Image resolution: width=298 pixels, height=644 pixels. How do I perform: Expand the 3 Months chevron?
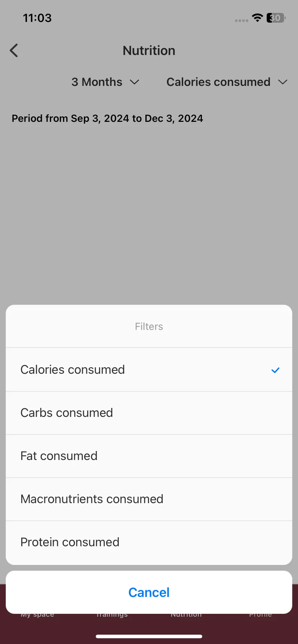pos(135,82)
